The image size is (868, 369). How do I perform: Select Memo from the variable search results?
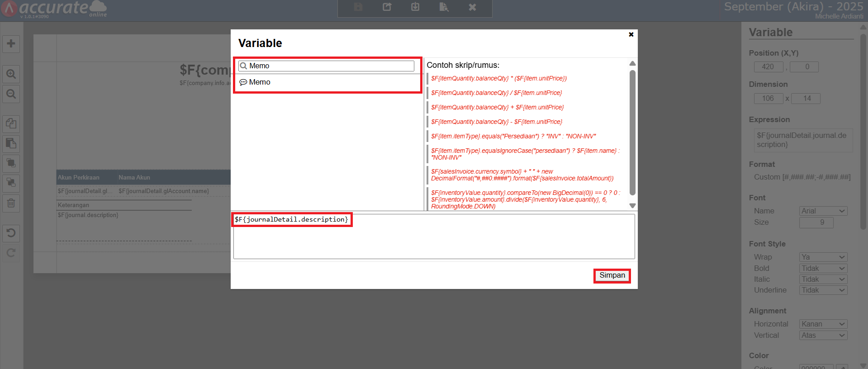pos(260,82)
